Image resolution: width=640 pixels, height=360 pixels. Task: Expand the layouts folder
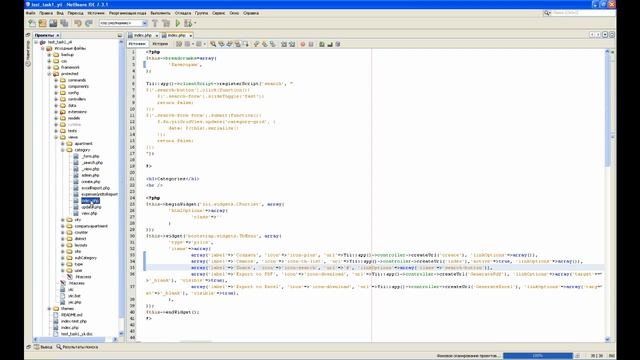(x=63, y=245)
